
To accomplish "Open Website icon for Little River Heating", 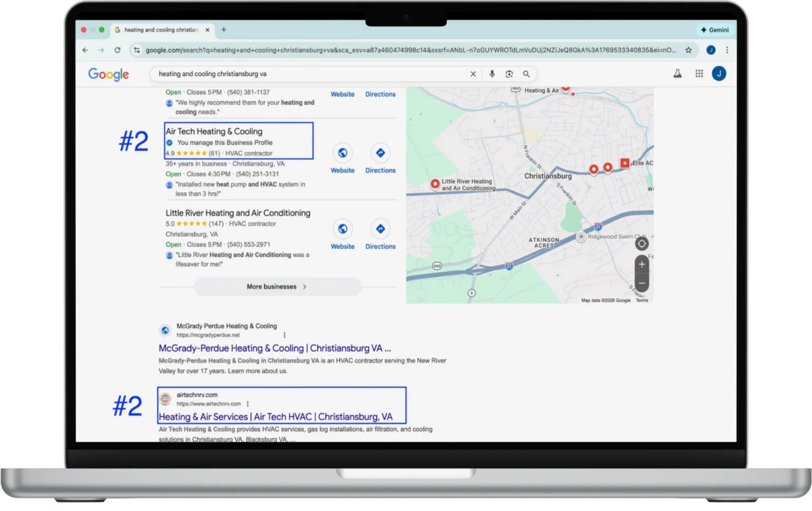I will (x=343, y=229).
